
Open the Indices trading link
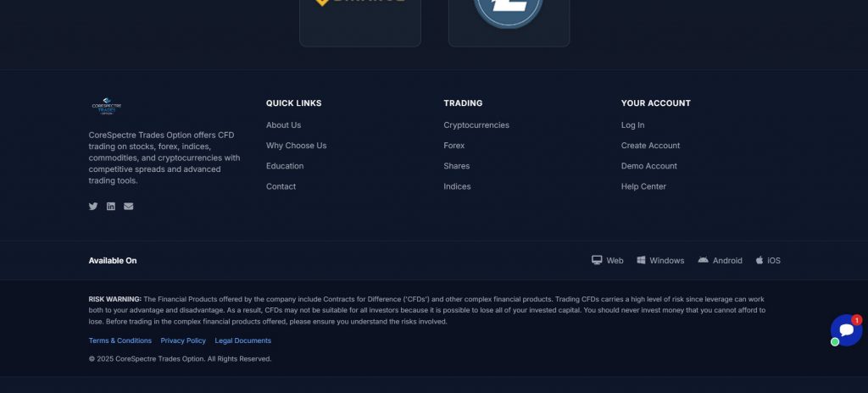(457, 186)
